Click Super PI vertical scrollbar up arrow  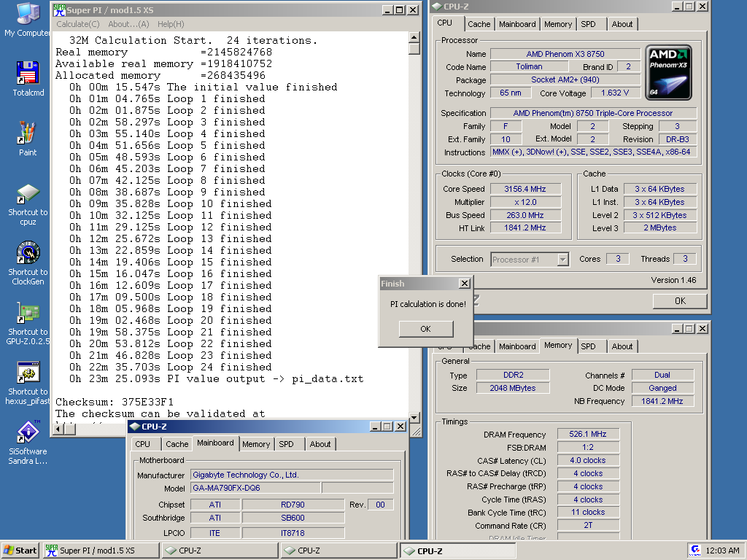click(414, 38)
